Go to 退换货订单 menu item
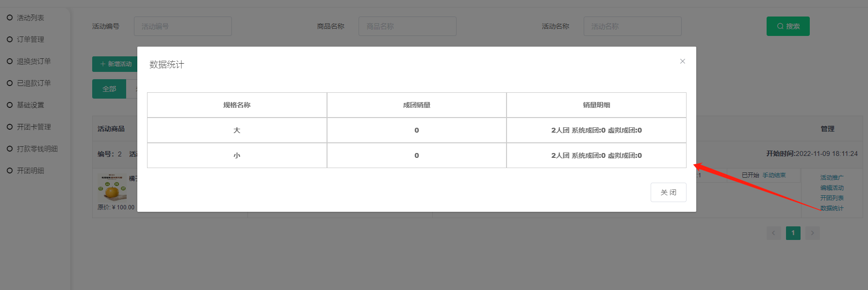This screenshot has width=868, height=290. [x=33, y=61]
